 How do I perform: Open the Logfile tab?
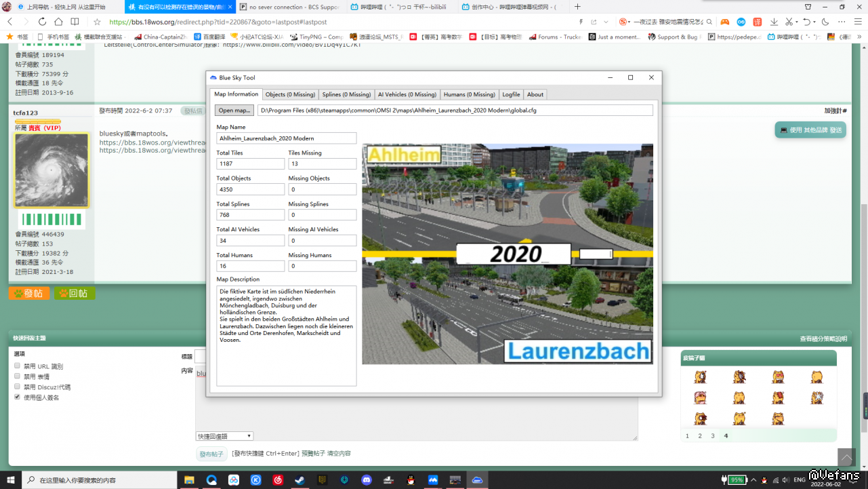click(511, 94)
